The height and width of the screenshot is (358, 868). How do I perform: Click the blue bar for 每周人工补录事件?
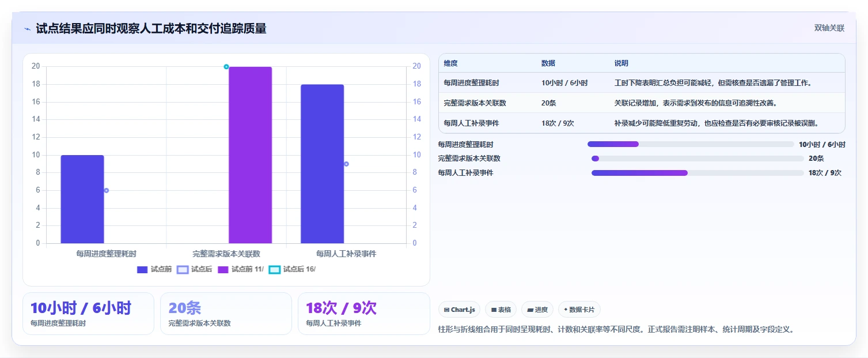pyautogui.click(x=322, y=164)
